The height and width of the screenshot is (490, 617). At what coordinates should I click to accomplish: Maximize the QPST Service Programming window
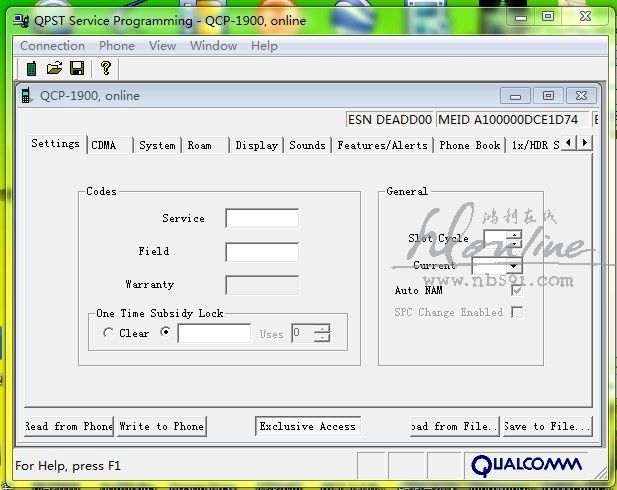pyautogui.click(x=548, y=17)
